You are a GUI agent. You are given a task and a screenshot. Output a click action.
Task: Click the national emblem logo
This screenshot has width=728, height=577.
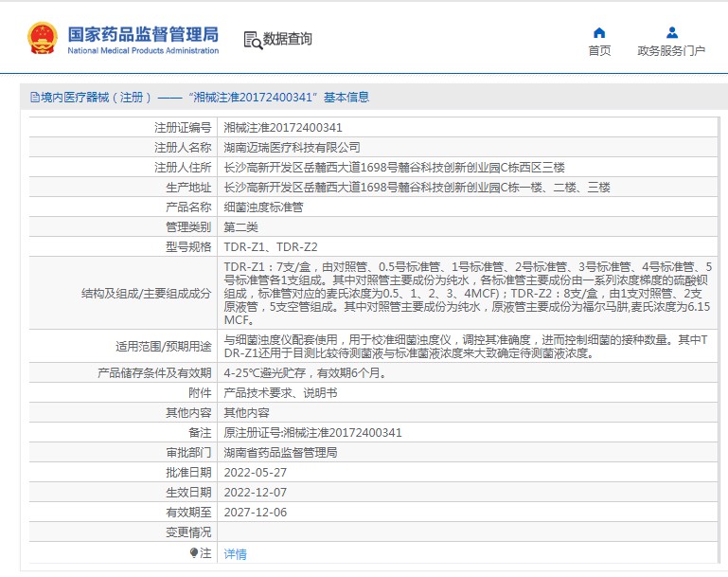tap(41, 39)
